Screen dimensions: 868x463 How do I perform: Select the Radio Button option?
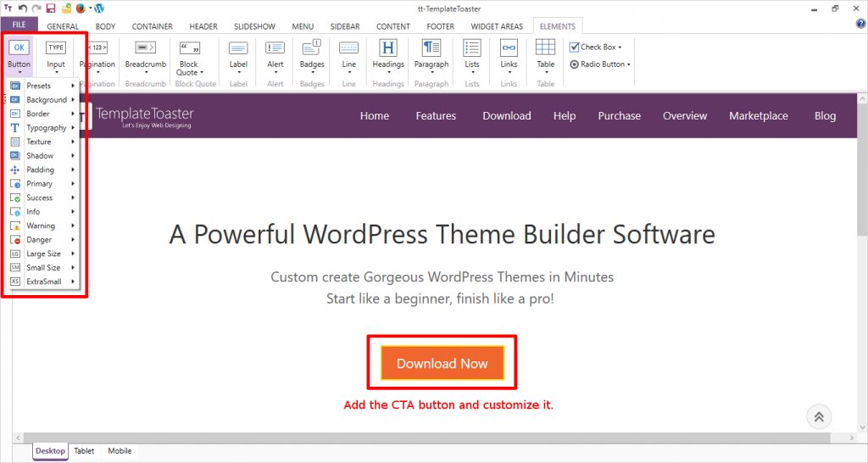pos(575,64)
